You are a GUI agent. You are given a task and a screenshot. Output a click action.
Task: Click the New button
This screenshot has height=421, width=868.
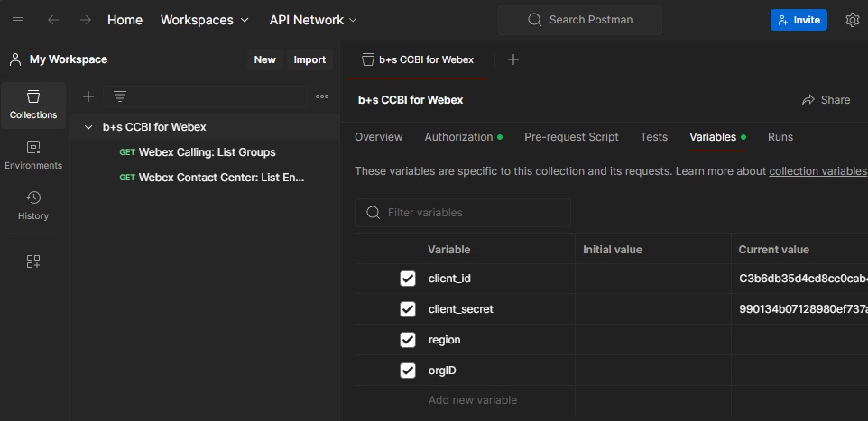coord(264,59)
